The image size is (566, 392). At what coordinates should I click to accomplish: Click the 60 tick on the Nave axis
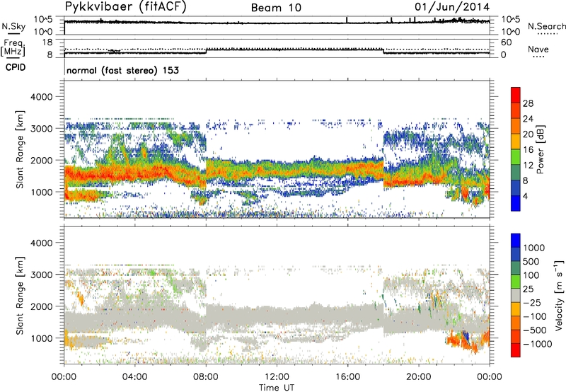506,42
